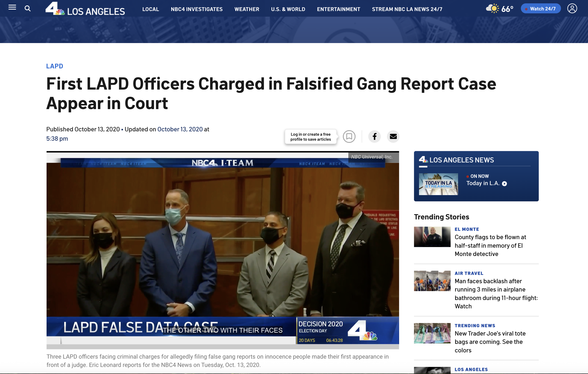Open NBC4 Investigates menu item
588x374 pixels.
197,9
